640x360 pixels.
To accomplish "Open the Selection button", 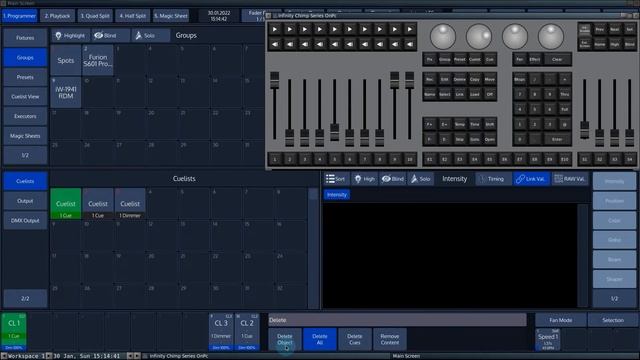I will coord(613,320).
